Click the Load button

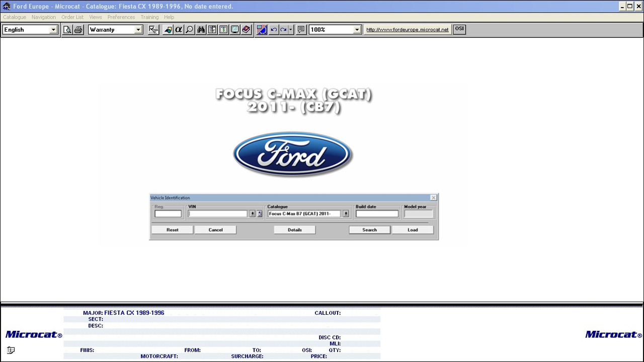413,230
